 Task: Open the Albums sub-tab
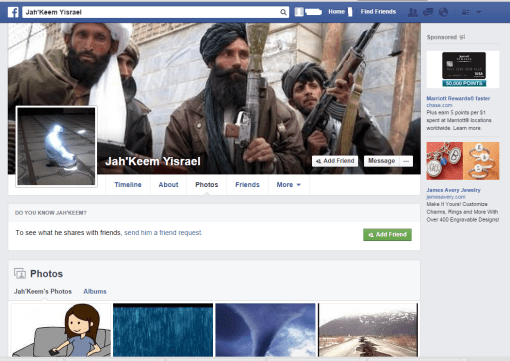pyautogui.click(x=95, y=291)
